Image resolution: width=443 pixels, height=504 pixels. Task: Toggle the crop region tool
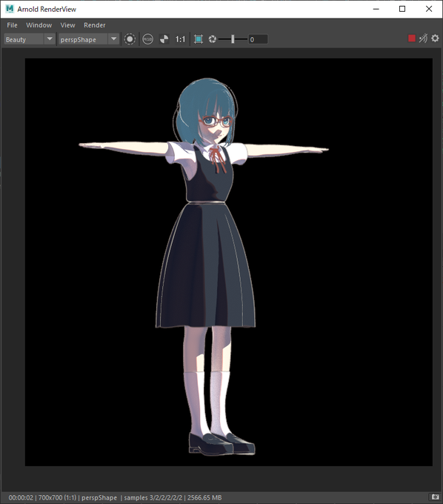pyautogui.click(x=199, y=39)
